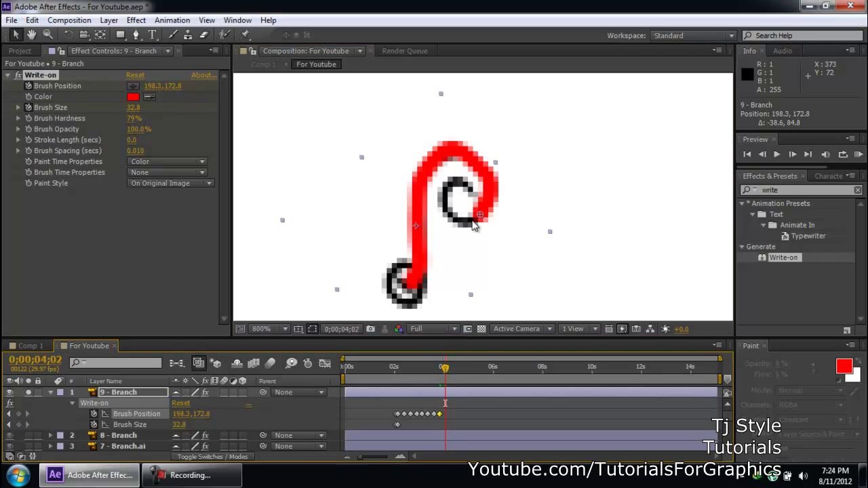Screen dimensions: 868x488
Task: Click the Brainstorm icon in timeline
Action: tap(291, 363)
